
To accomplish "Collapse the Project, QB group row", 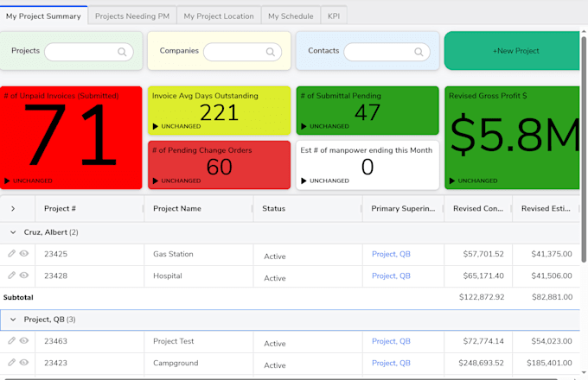I will [x=13, y=320].
